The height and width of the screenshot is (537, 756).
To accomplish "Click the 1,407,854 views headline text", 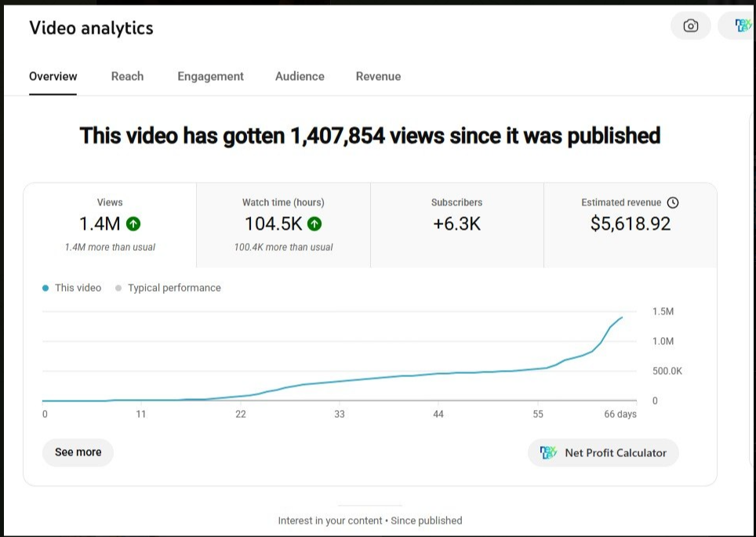I will click(x=369, y=136).
